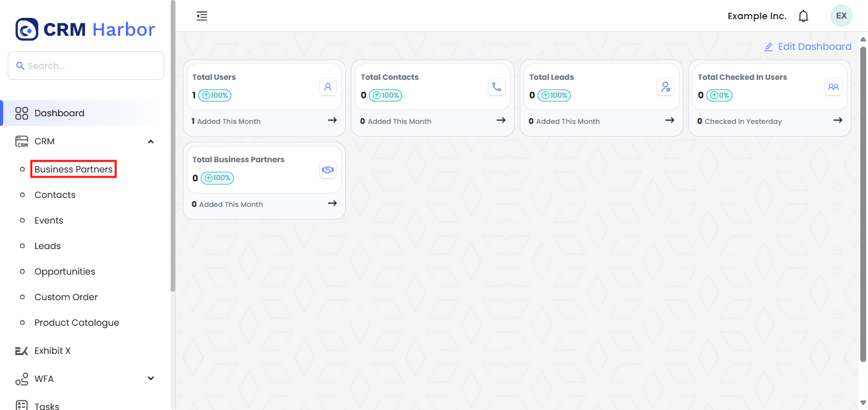Click the phone icon on Total Contacts card
The image size is (868, 410).
click(497, 87)
